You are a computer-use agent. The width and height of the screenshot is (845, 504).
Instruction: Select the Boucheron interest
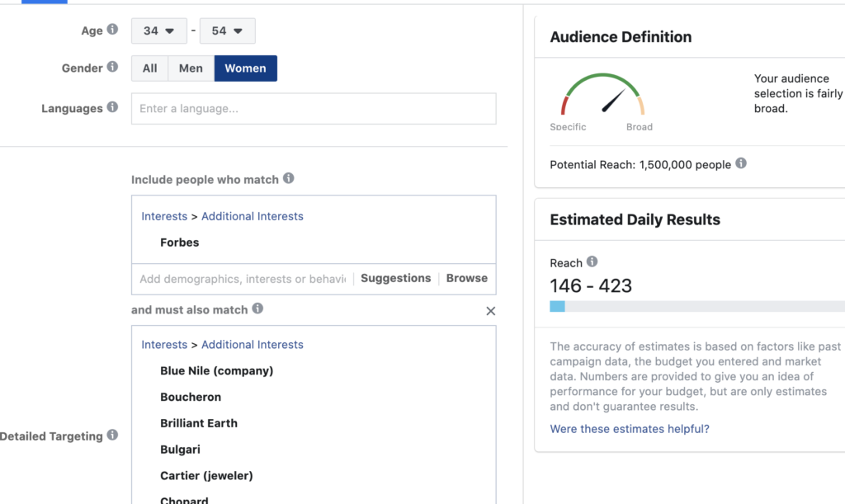[191, 398]
